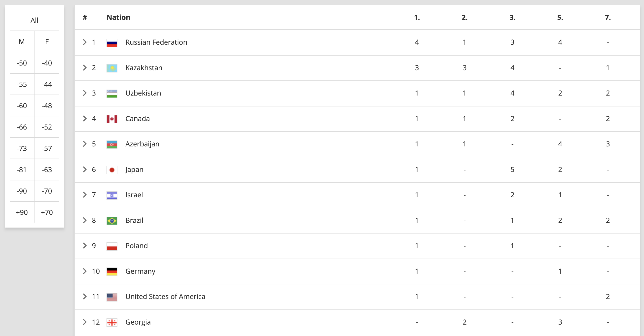Expand the Azerbaijan row details
The width and height of the screenshot is (644, 336).
[85, 144]
